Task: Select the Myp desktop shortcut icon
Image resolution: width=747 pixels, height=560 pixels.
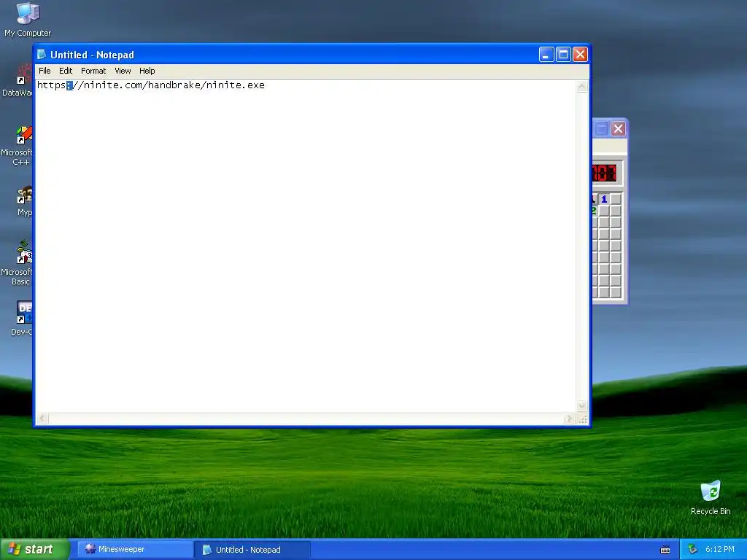Action: (24, 201)
